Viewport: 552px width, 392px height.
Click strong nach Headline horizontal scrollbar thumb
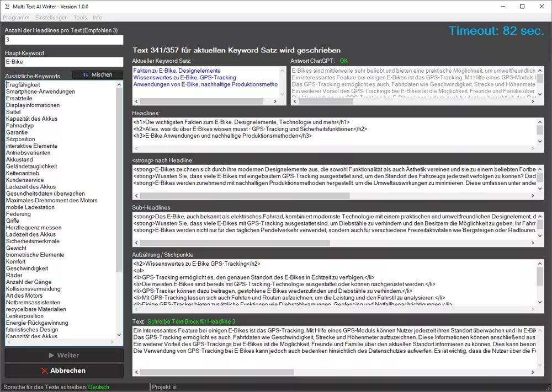coord(245,196)
